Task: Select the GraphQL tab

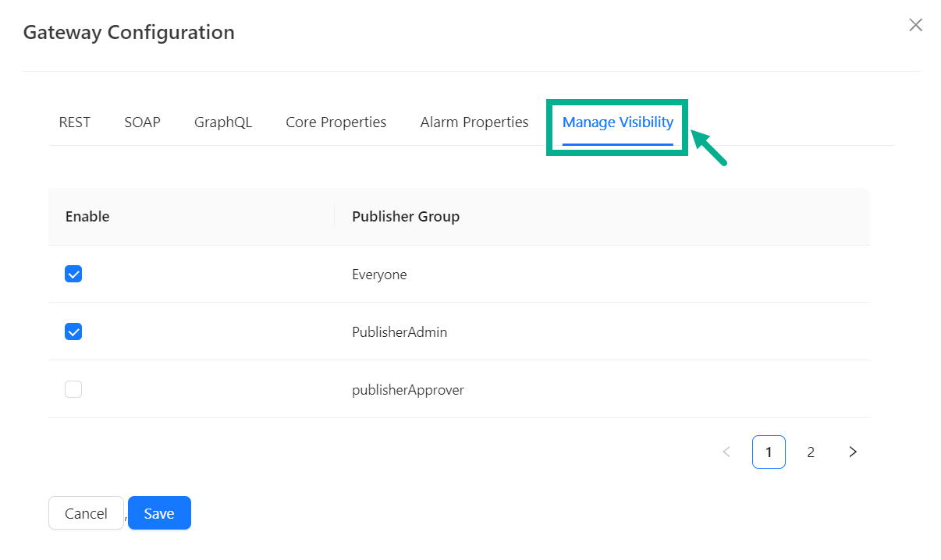Action: pos(223,122)
